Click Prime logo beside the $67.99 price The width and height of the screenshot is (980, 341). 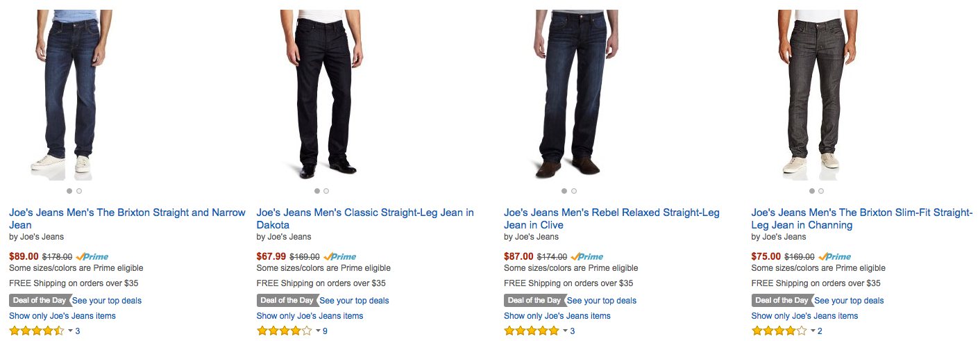click(x=340, y=256)
